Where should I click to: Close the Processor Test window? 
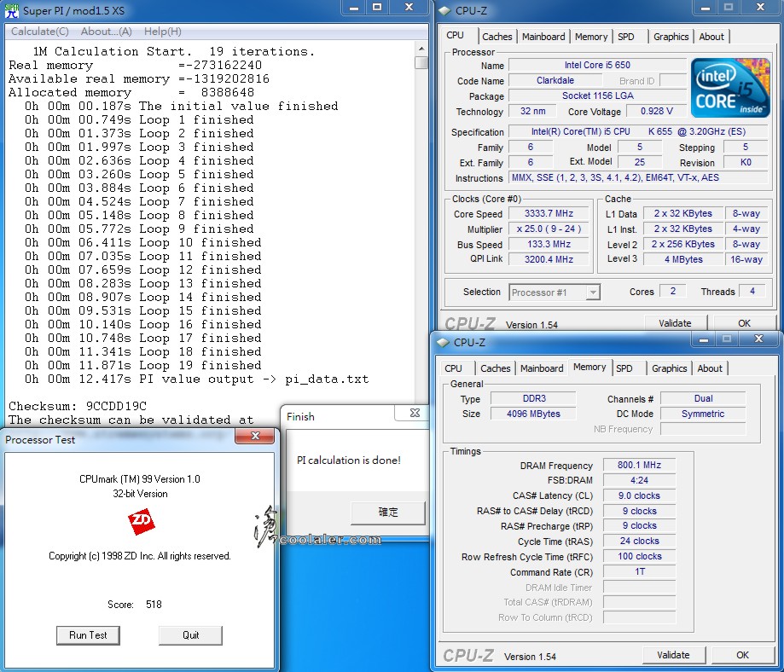255,436
